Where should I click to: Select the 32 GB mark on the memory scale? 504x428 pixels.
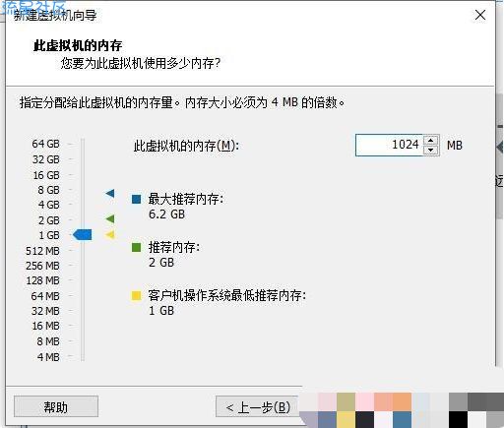coord(46,159)
